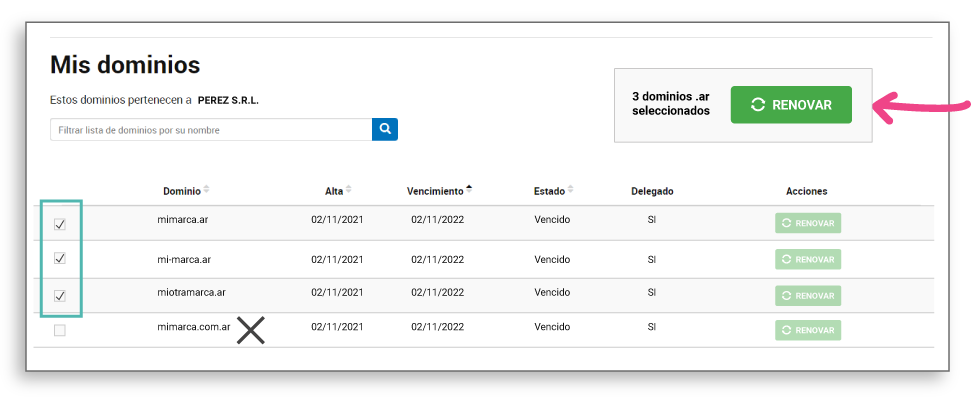Select the mimarca.com.ar checkbox
Screen dimensions: 980x410
pos(60,330)
